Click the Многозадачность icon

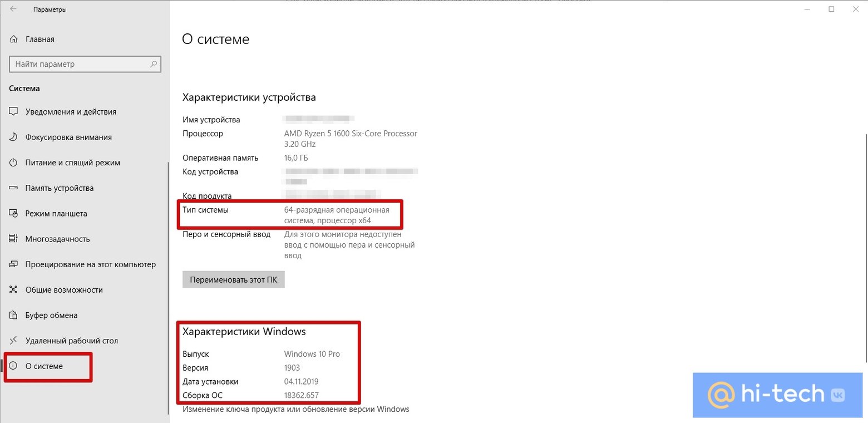click(14, 239)
